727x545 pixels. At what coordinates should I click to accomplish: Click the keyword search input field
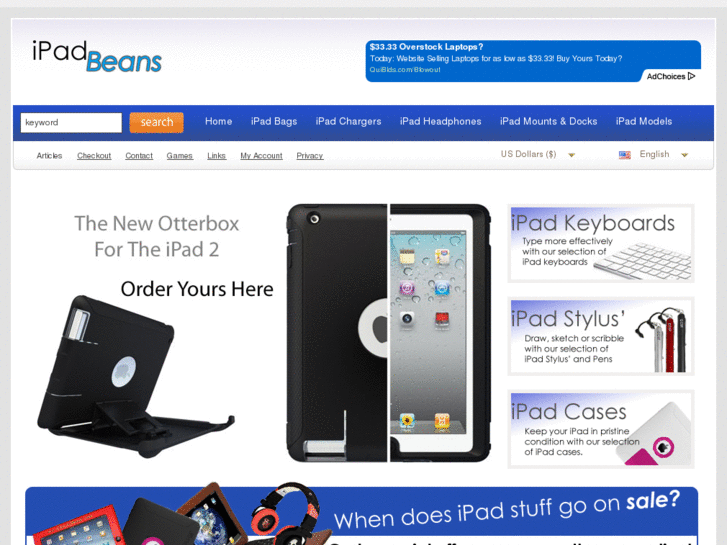[x=71, y=123]
